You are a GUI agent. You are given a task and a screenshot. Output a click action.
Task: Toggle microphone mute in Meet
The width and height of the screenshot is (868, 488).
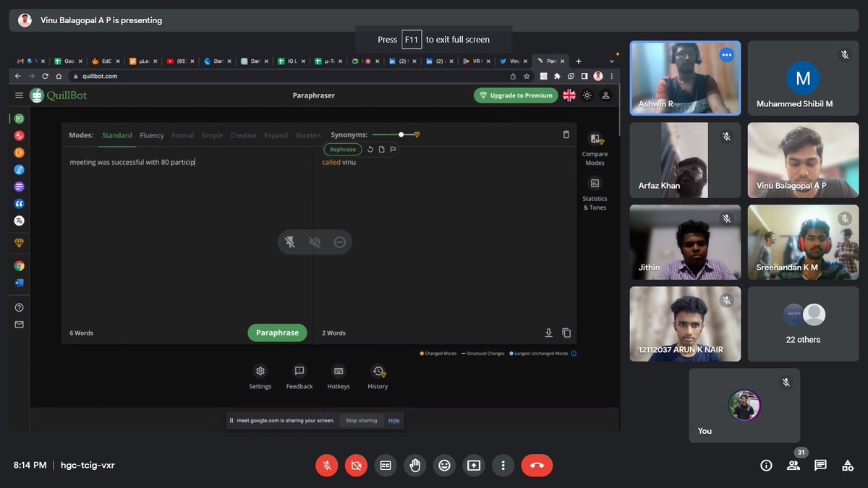point(327,466)
